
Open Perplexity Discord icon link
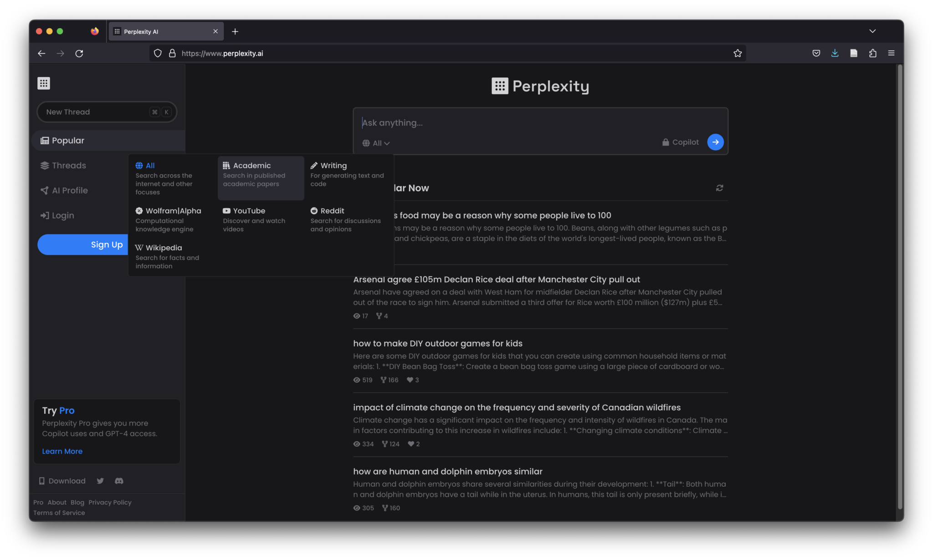(119, 481)
